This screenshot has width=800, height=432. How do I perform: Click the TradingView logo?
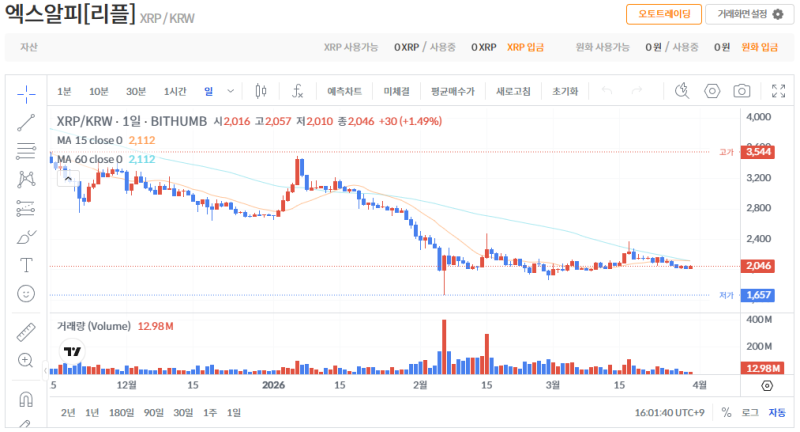point(72,351)
